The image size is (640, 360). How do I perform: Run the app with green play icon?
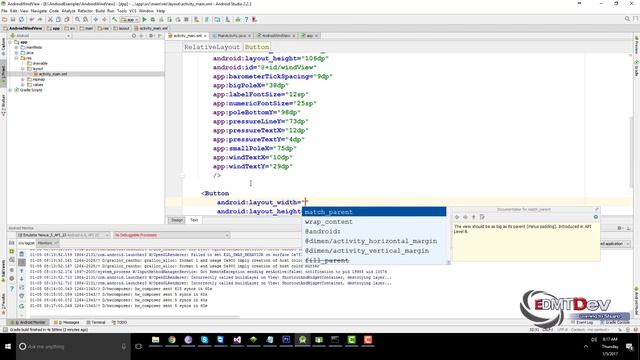pyautogui.click(x=144, y=20)
